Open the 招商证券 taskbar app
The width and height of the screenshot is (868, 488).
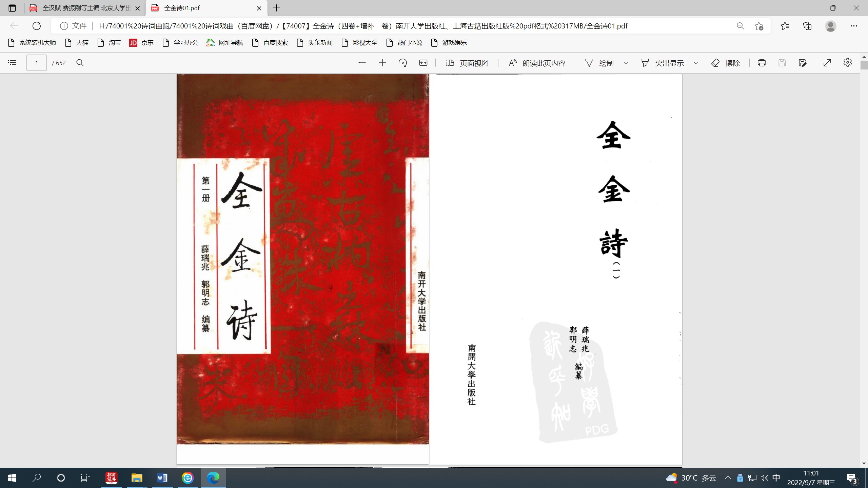[x=111, y=478]
